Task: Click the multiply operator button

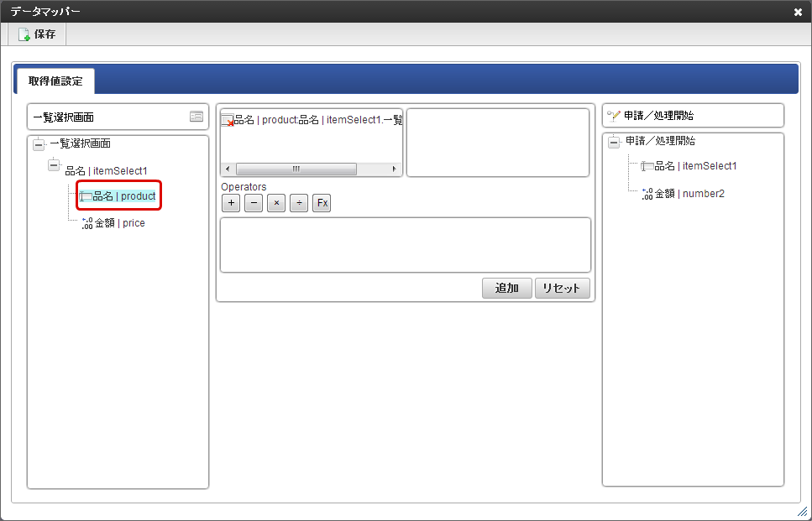Action: pyautogui.click(x=276, y=203)
